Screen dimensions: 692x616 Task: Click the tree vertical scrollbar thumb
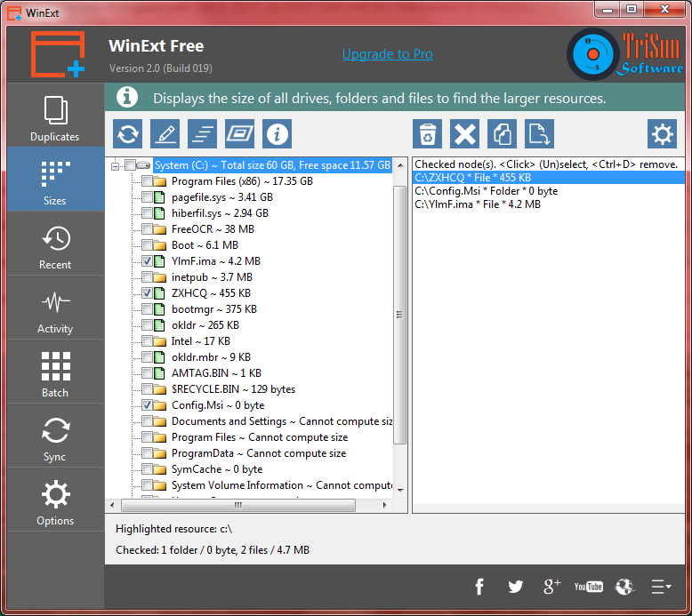click(400, 315)
